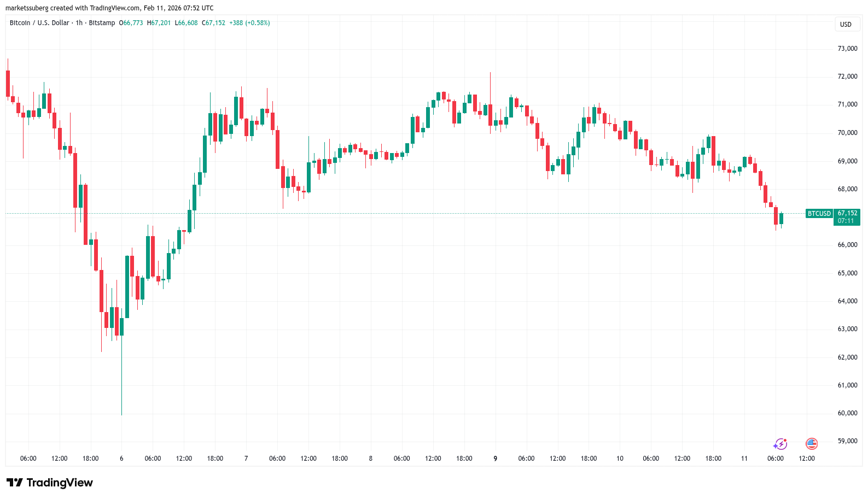Click the close value C67,152 in legend
The image size is (868, 499).
pyautogui.click(x=213, y=23)
